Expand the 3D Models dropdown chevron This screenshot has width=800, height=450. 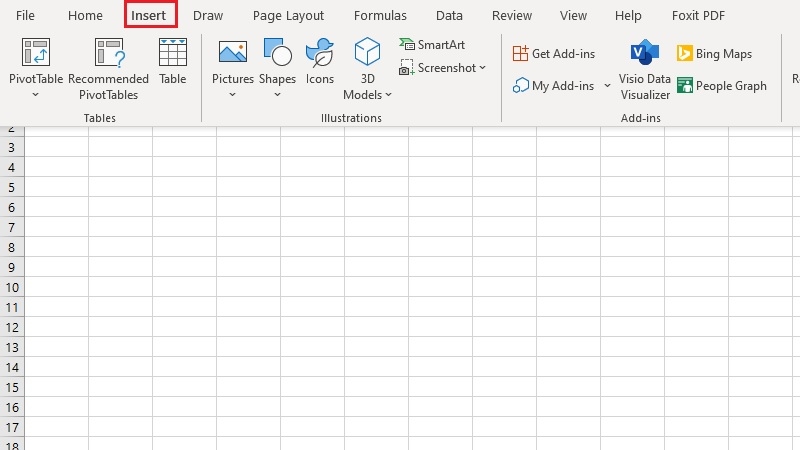click(388, 94)
